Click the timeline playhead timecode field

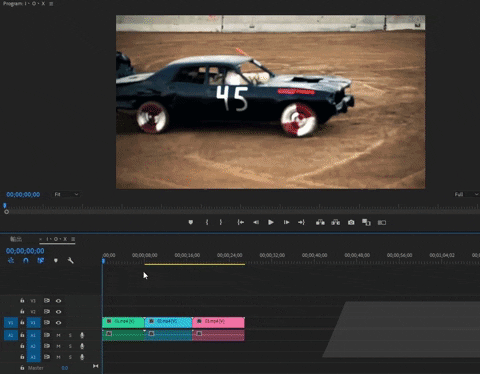click(25, 251)
